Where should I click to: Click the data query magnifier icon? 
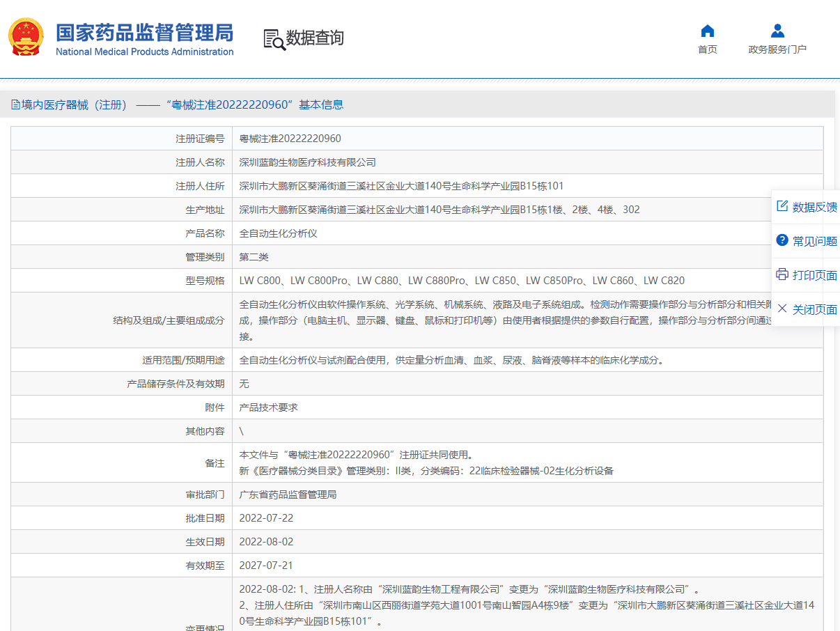pos(274,40)
